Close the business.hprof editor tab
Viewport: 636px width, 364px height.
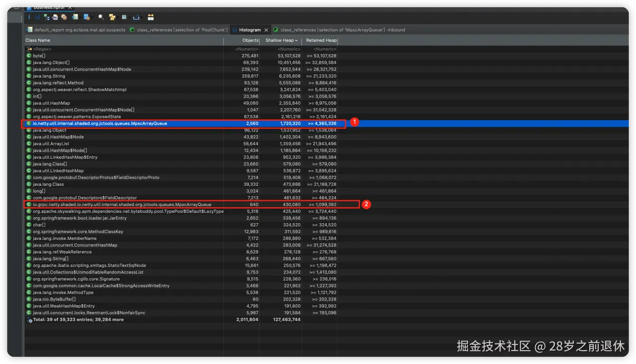70,8
